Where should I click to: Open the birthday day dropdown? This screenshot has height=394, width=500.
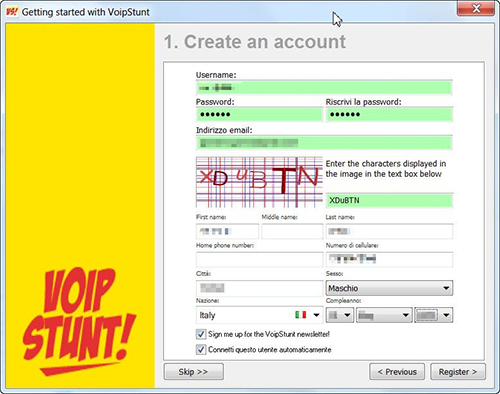pyautogui.click(x=340, y=315)
